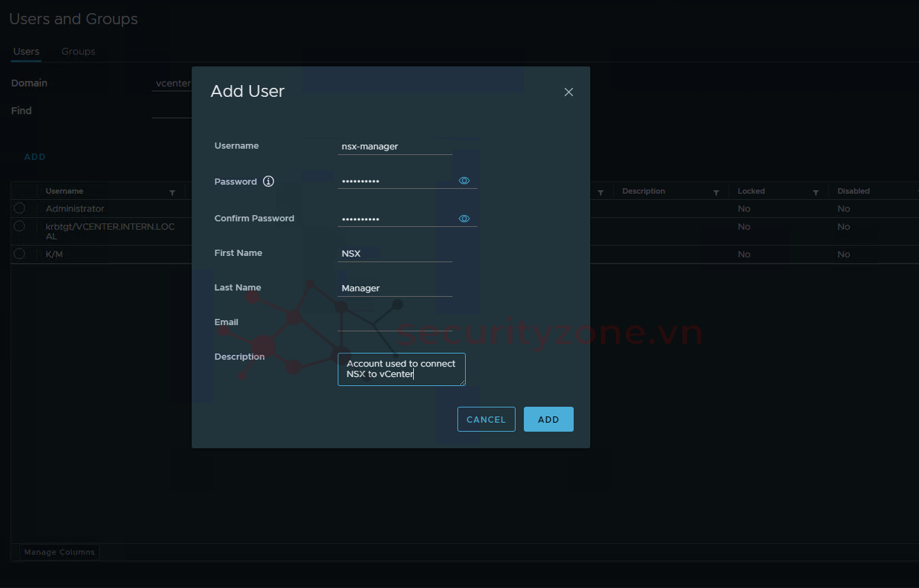Open filter icon on Username column
Viewport: 919px width, 588px height.
[172, 192]
